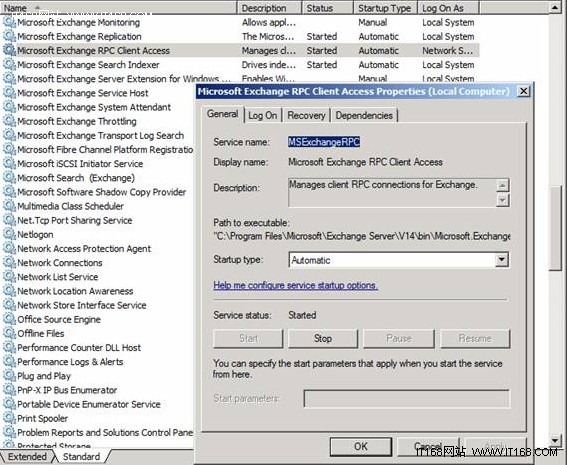
Task: Open the Startup type dropdown
Action: pyautogui.click(x=501, y=260)
